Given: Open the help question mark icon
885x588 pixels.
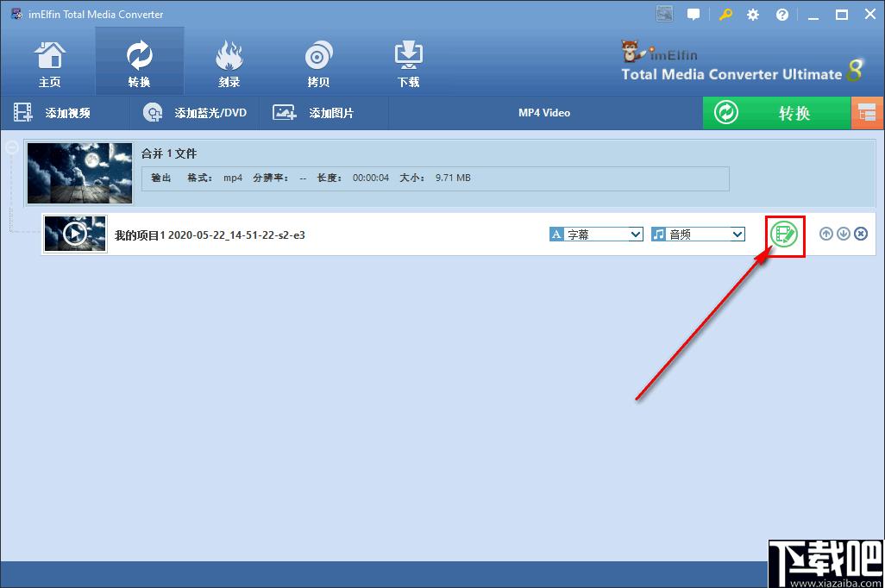Looking at the screenshot, I should coord(781,15).
